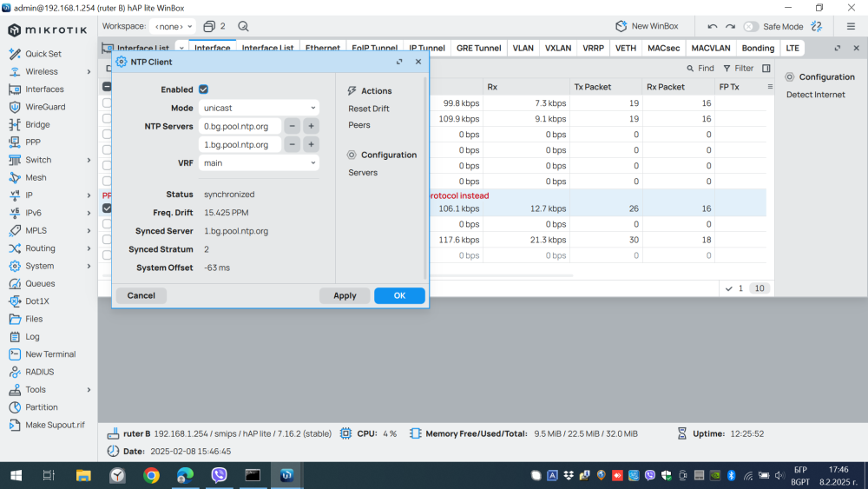The height and width of the screenshot is (489, 868).
Task: Click the first NTP server input field
Action: click(240, 126)
